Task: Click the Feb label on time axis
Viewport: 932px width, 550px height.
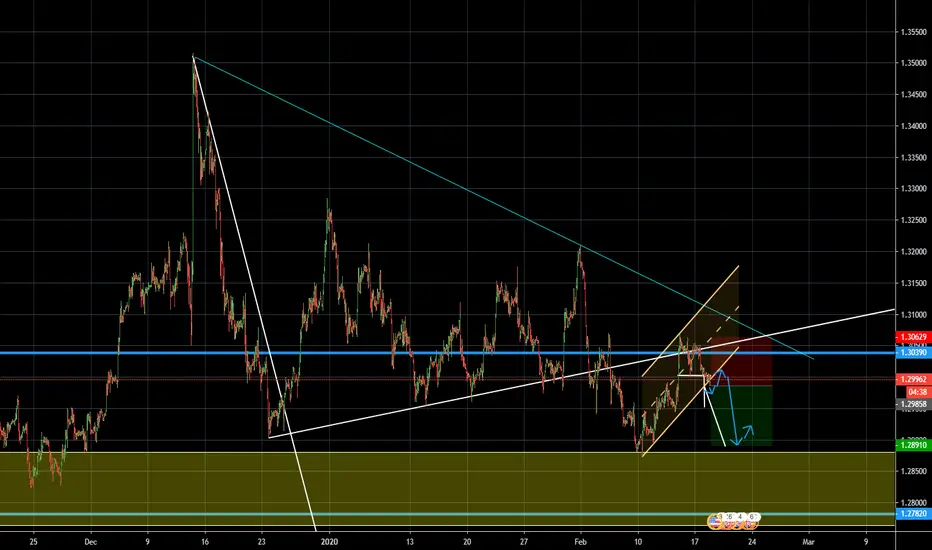Action: 580,542
